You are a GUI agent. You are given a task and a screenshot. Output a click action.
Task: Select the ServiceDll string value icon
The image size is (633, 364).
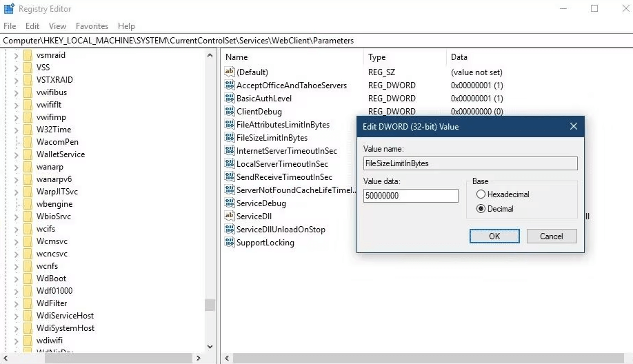(230, 216)
